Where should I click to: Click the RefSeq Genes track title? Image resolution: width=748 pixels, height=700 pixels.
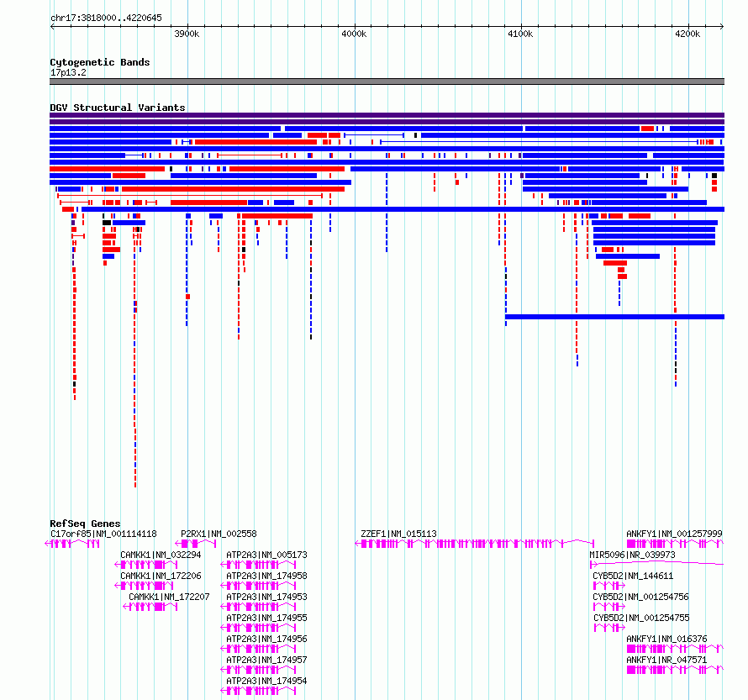(85, 523)
